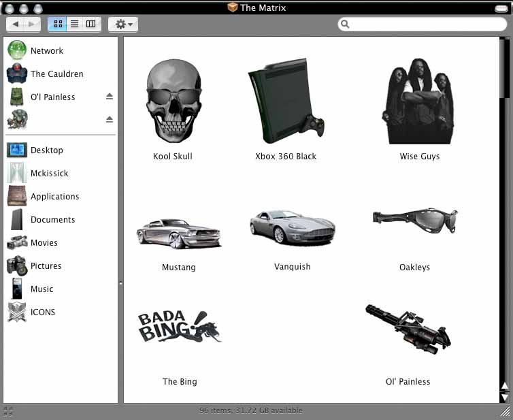Select the Kool Skull icon
The image size is (513, 420).
point(173,101)
